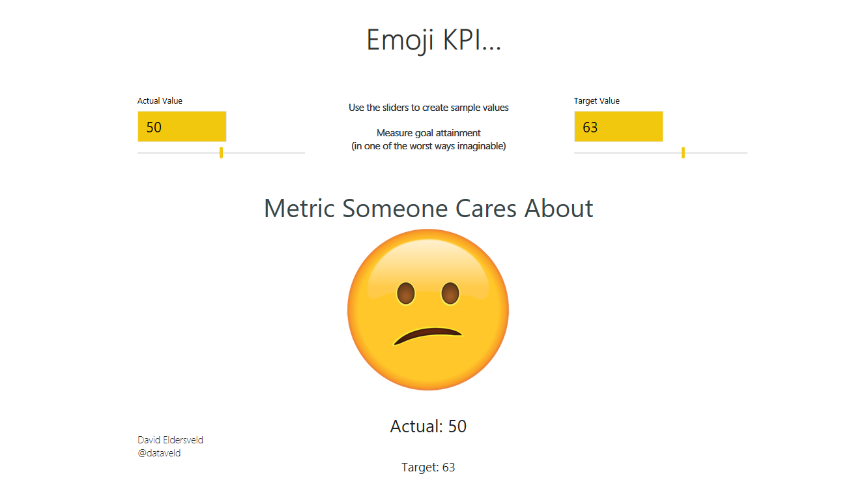
Task: Click the Actual: 50 label
Action: pyautogui.click(x=428, y=426)
